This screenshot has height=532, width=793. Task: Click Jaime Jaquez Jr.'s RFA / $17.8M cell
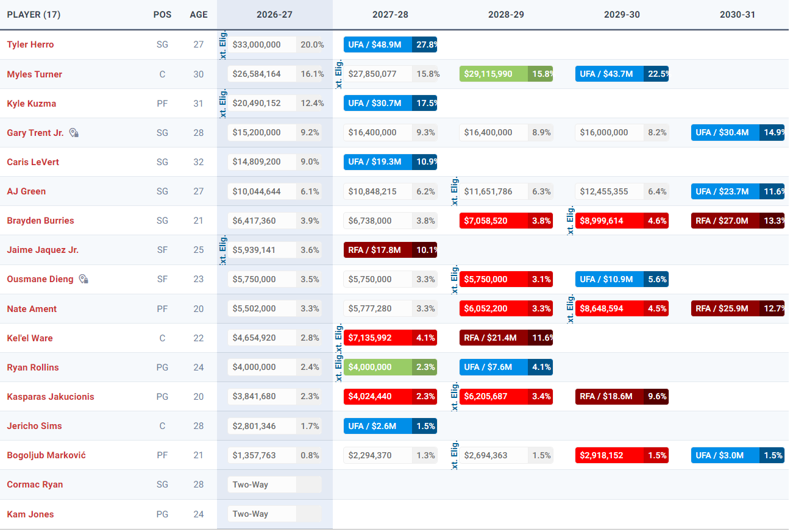pyautogui.click(x=390, y=250)
